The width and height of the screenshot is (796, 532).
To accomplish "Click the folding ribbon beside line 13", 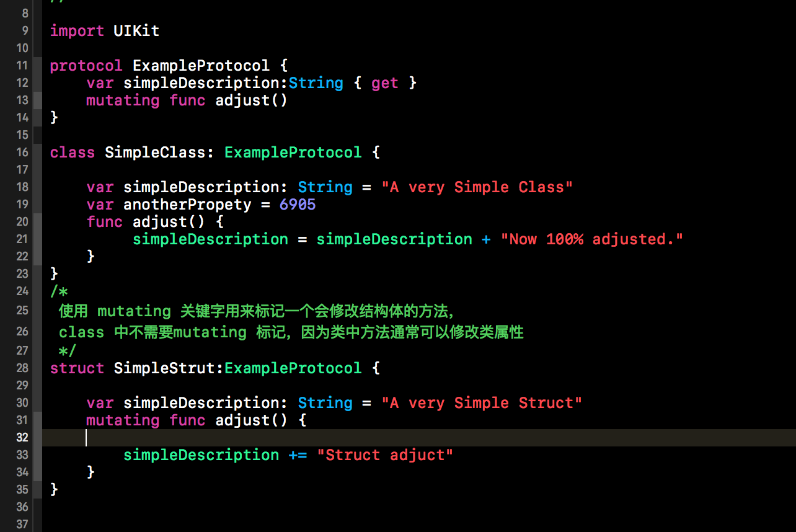I will click(x=38, y=100).
